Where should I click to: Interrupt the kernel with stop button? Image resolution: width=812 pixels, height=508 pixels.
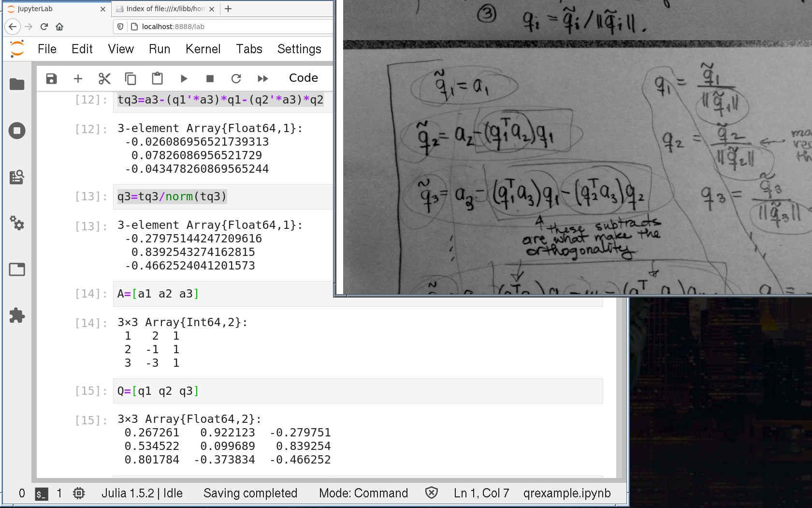tap(210, 78)
